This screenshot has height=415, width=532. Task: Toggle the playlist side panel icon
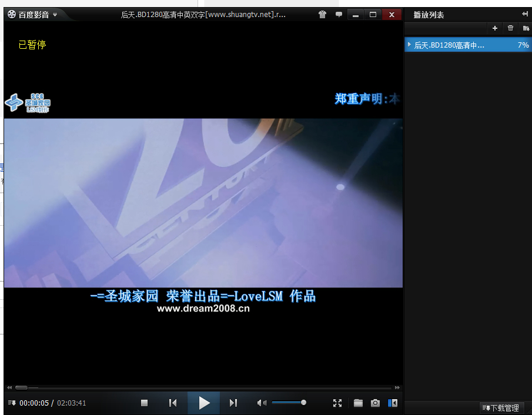pyautogui.click(x=393, y=403)
